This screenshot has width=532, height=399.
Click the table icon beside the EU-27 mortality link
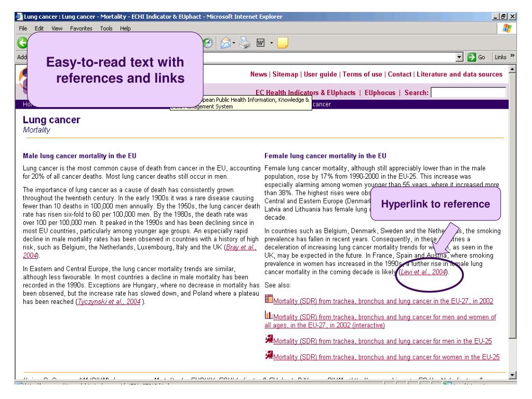point(269,299)
